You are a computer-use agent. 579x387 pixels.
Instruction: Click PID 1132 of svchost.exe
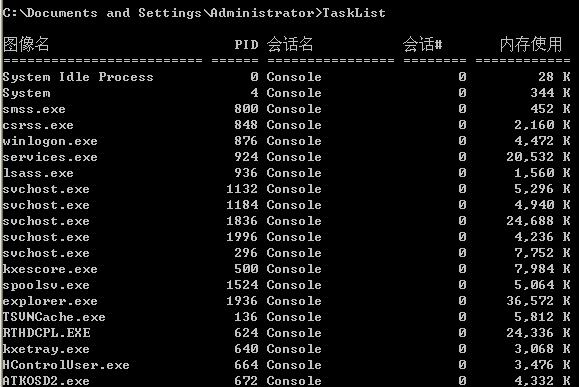point(242,189)
